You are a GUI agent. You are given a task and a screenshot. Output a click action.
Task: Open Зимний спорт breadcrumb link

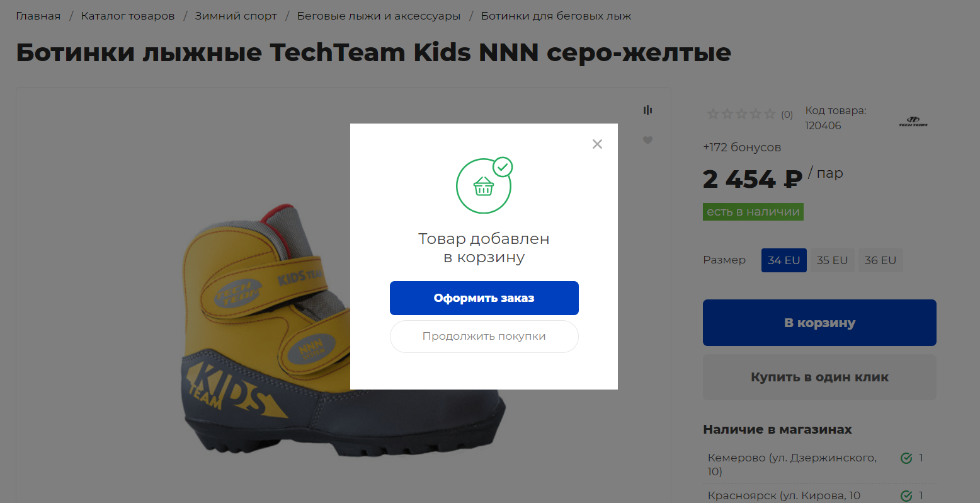tap(236, 16)
